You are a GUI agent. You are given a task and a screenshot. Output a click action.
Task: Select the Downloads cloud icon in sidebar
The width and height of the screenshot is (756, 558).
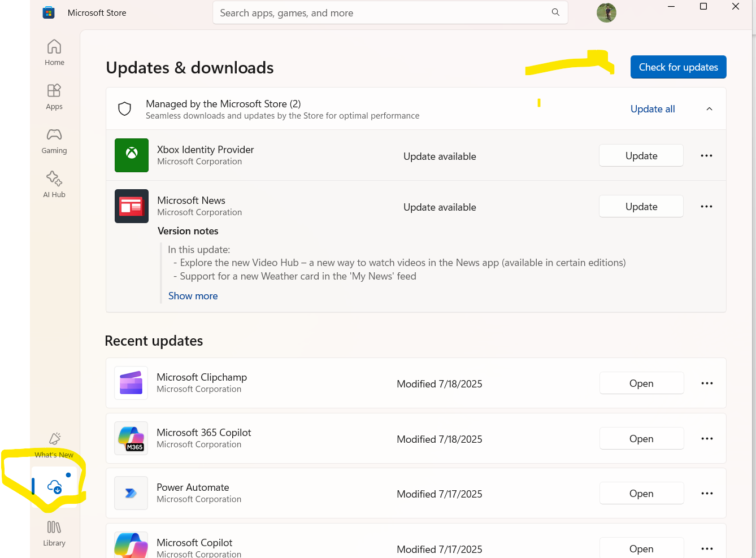click(x=54, y=486)
